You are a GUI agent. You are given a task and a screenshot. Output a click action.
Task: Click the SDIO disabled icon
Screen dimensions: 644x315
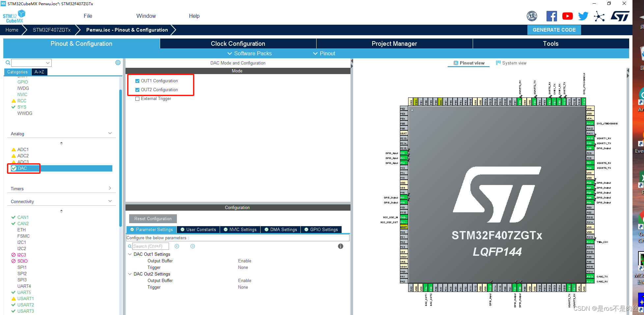point(14,261)
